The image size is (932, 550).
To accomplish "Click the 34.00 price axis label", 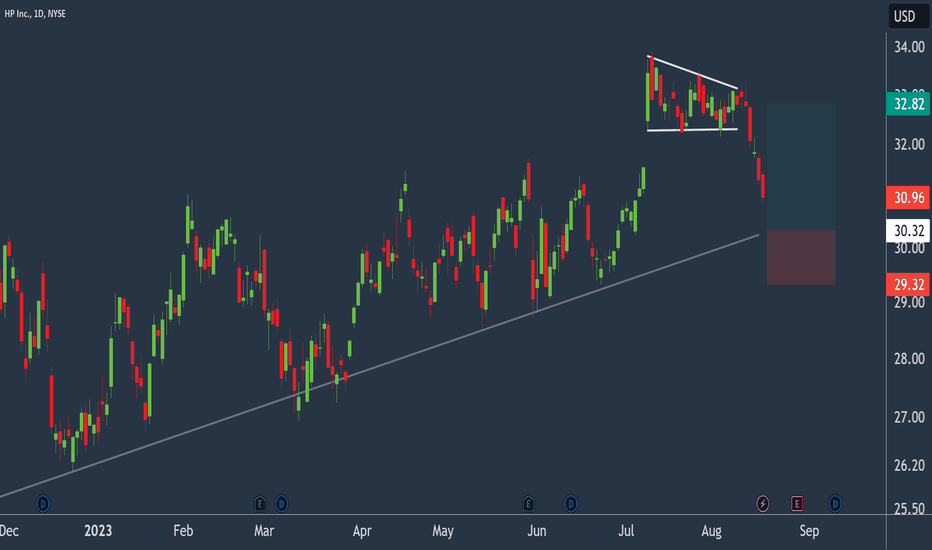I will 909,47.
